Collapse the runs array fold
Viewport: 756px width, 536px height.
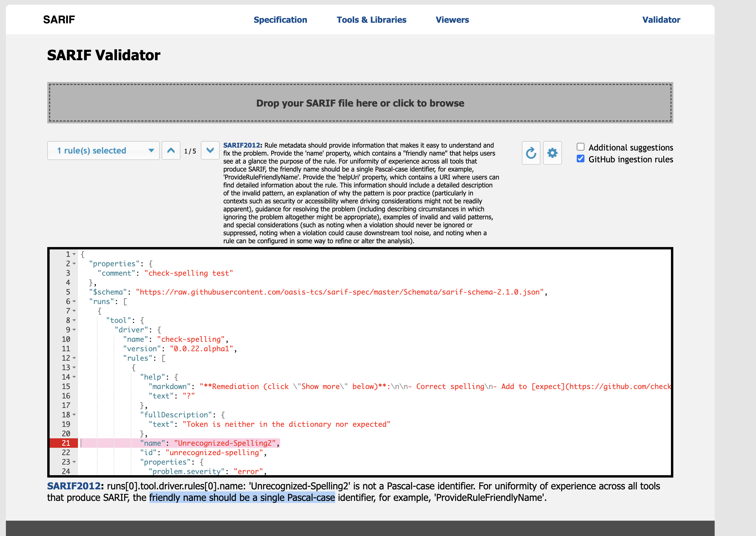click(74, 301)
